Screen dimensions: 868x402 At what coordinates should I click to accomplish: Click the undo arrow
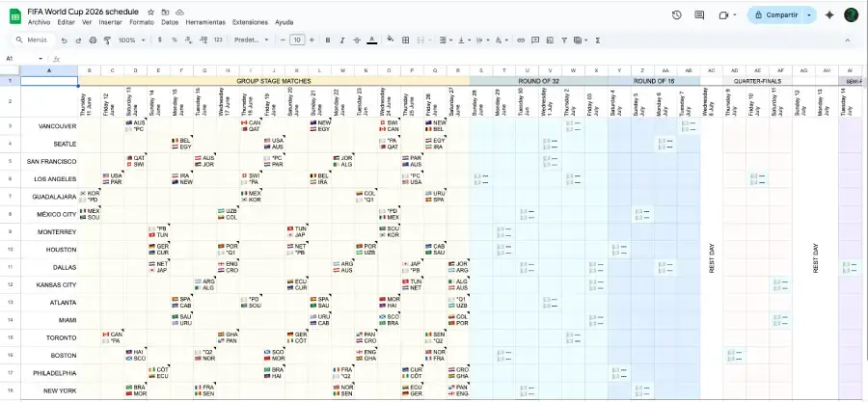(x=65, y=40)
